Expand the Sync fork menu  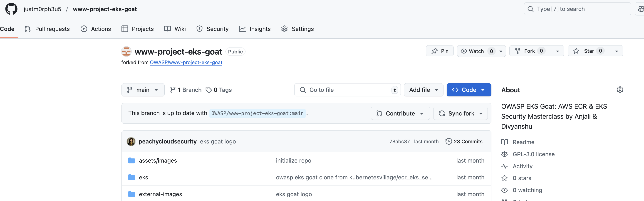[x=460, y=113]
